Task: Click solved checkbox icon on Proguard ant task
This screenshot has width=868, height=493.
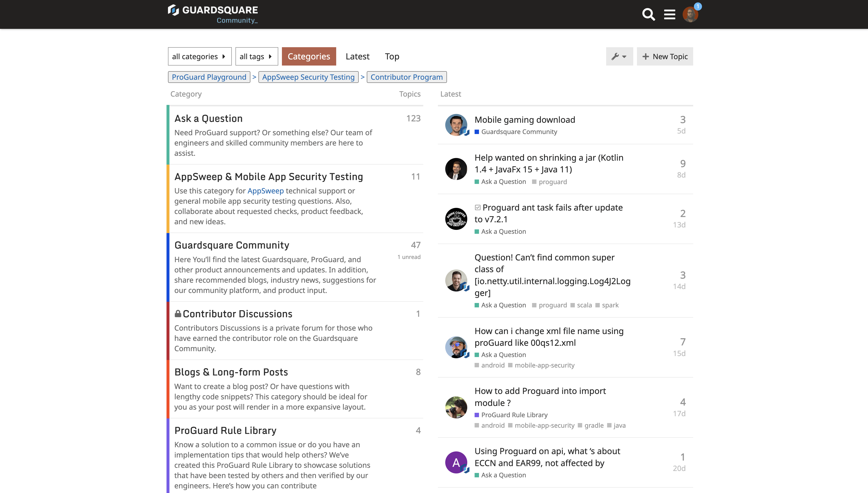Action: [x=477, y=208]
